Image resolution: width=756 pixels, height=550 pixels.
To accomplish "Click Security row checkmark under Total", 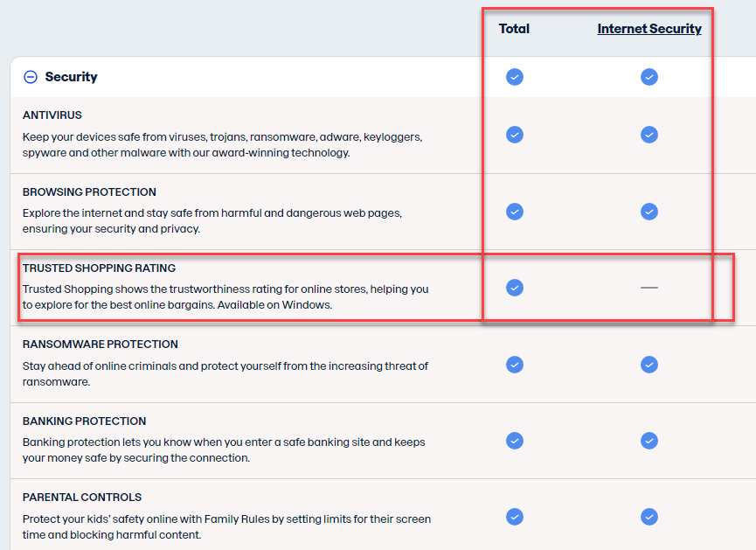I will pyautogui.click(x=515, y=77).
